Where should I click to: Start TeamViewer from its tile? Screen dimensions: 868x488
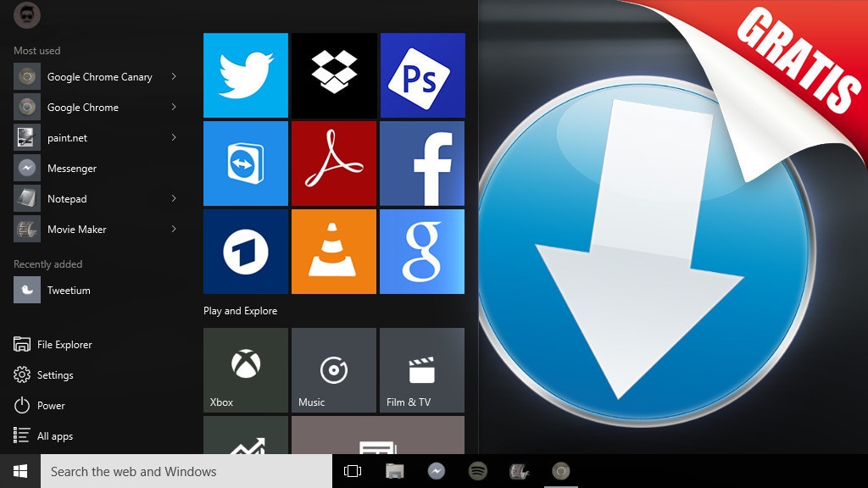(x=245, y=163)
